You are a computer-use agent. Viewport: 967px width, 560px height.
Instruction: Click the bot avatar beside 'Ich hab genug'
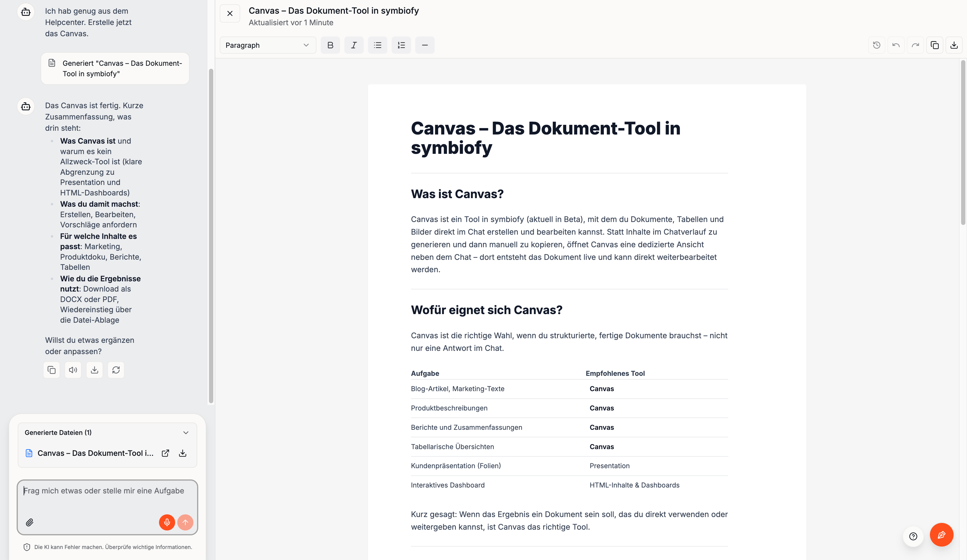click(x=26, y=12)
